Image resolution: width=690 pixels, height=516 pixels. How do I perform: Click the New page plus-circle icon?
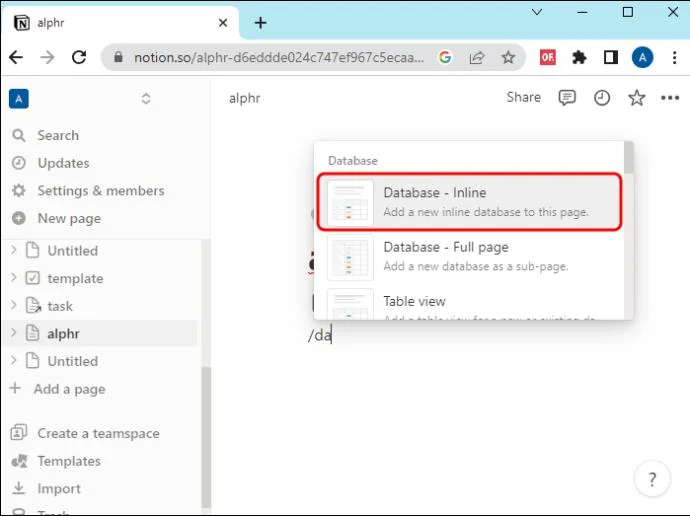(18, 219)
